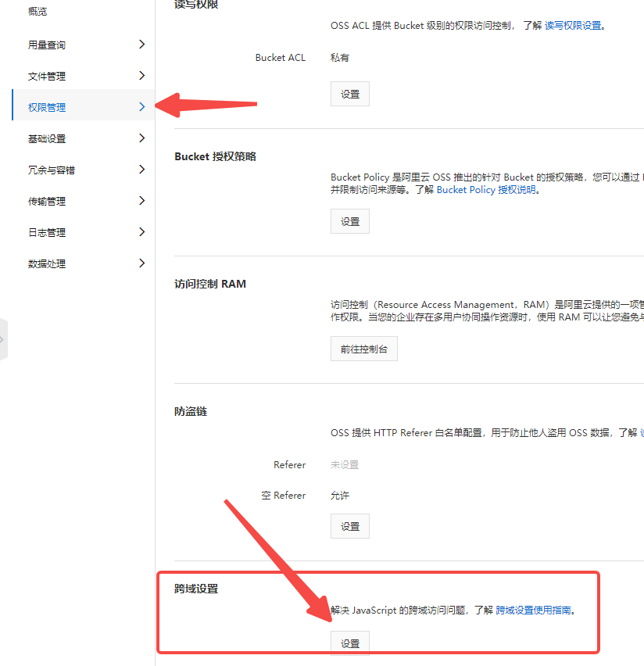
Task: Expand the 权限管理 blue chevron
Action: pyautogui.click(x=142, y=106)
